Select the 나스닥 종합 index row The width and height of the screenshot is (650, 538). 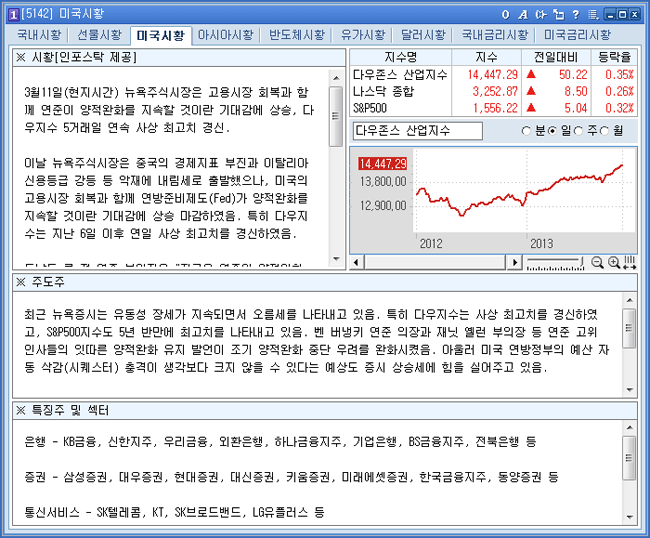(400, 91)
